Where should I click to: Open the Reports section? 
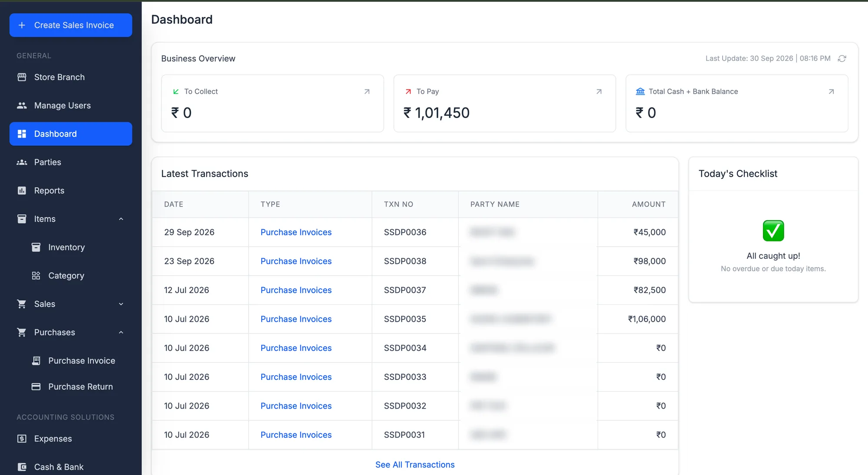tap(71, 190)
